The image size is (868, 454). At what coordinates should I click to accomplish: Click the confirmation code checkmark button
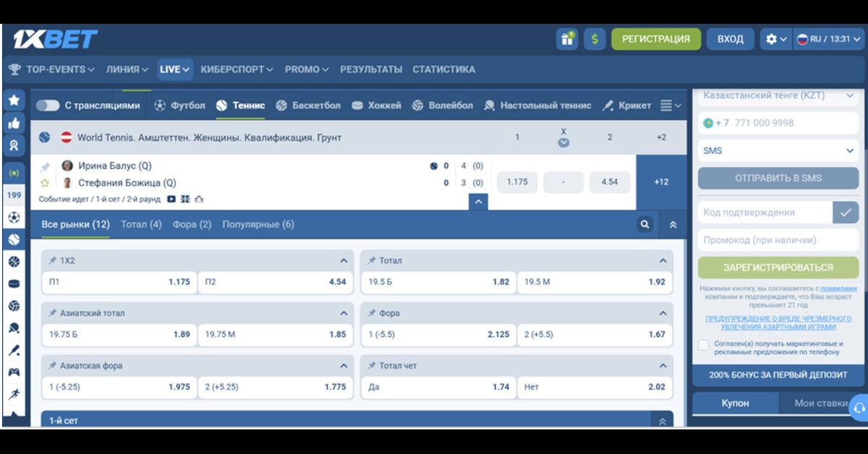pos(845,213)
